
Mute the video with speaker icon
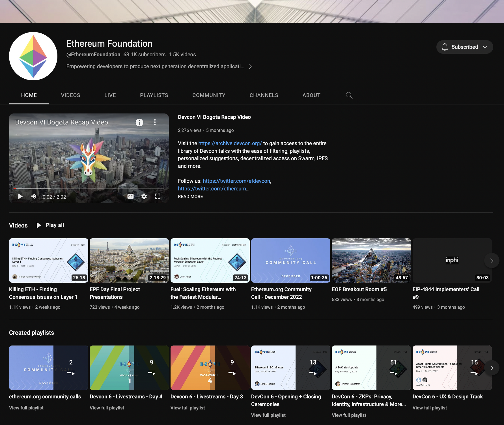[34, 196]
